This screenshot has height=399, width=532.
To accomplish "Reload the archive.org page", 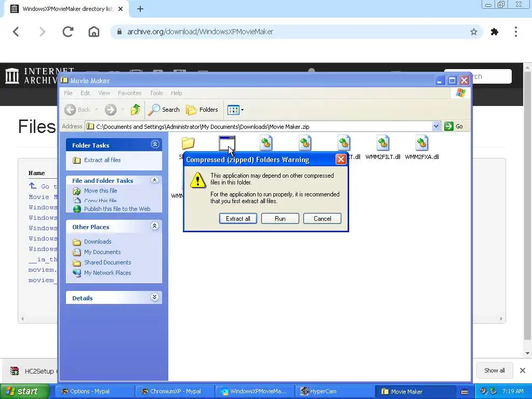I will [x=68, y=32].
